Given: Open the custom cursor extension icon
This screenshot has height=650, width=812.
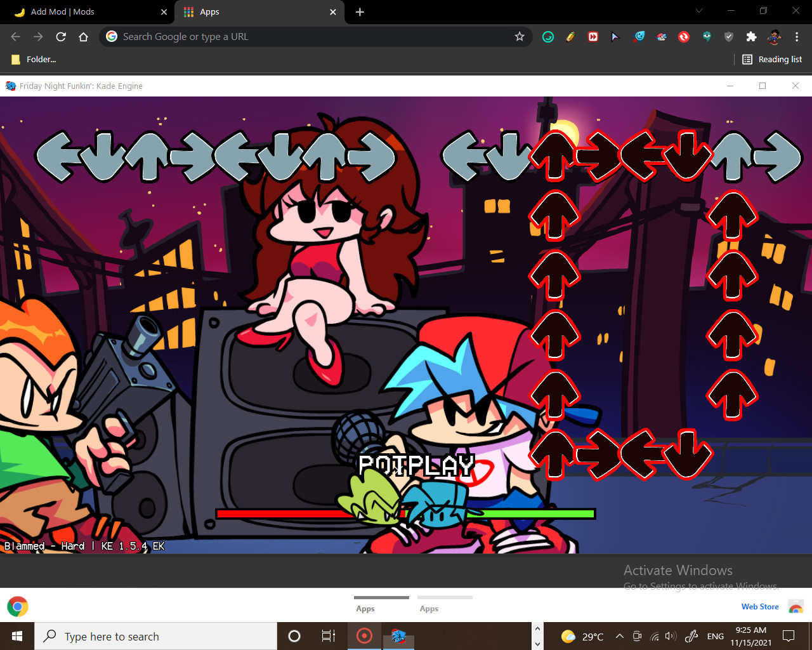Looking at the screenshot, I should click(615, 37).
